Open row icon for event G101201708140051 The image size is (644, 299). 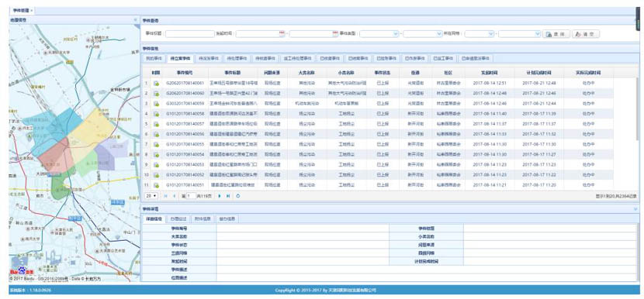click(x=156, y=185)
